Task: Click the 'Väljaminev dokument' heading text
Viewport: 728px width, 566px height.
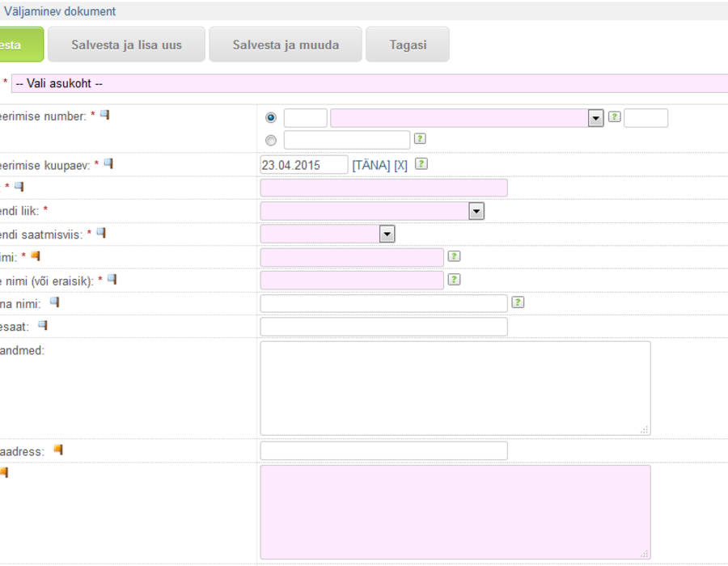Action: tap(60, 11)
